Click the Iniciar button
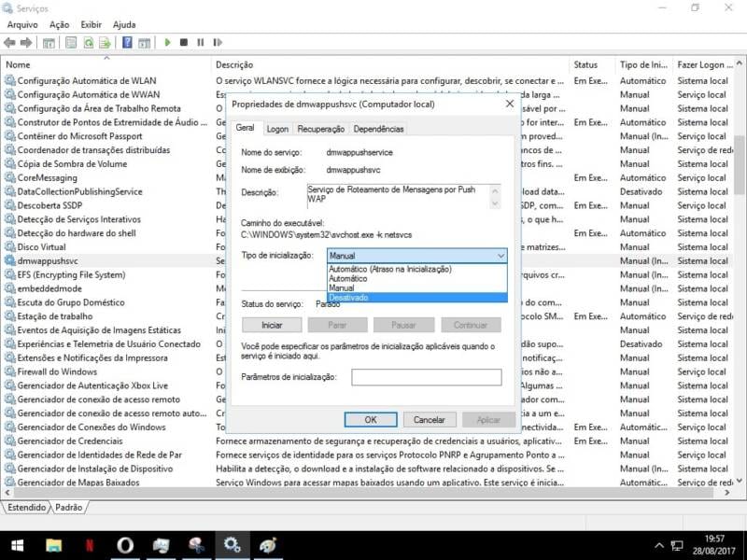 272,325
